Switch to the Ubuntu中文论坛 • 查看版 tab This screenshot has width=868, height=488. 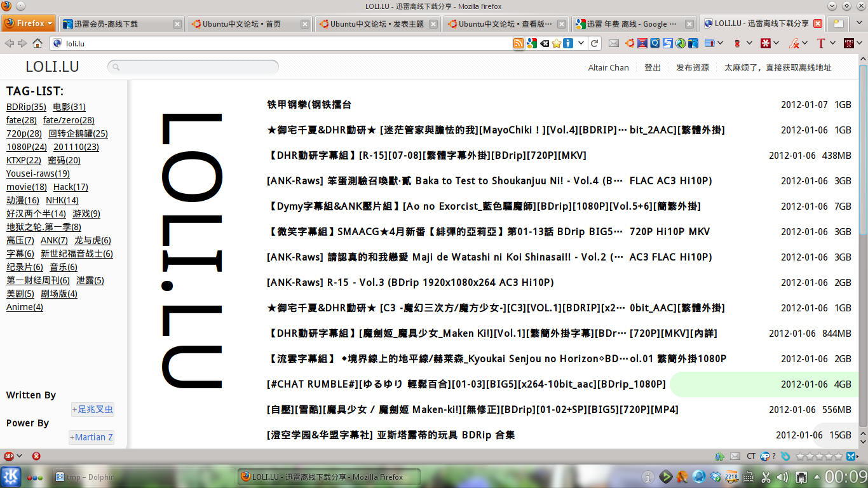click(506, 24)
